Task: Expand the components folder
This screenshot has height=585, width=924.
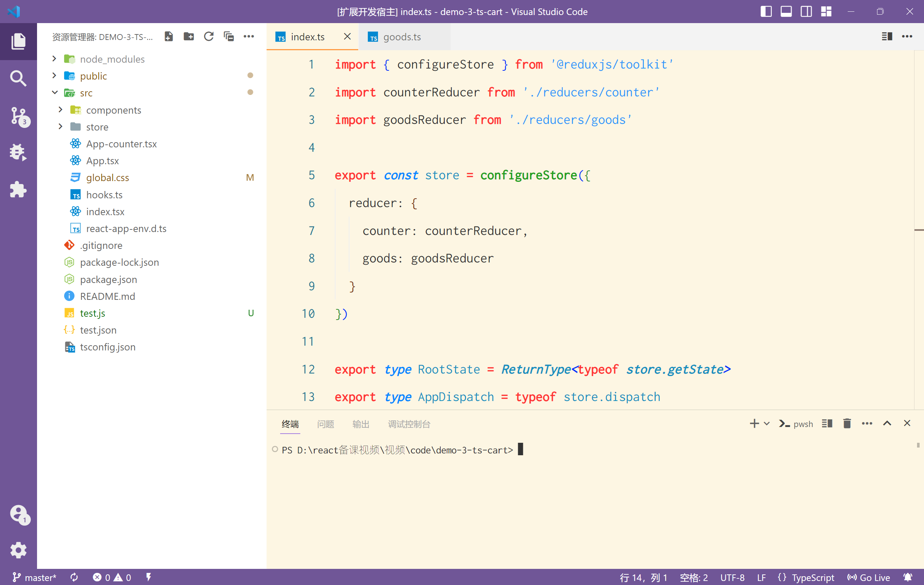Action: [60, 110]
